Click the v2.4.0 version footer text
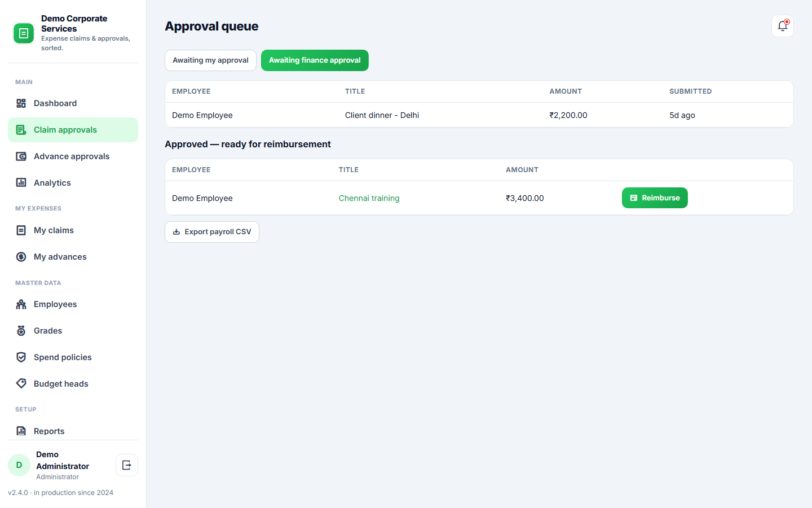 pos(61,493)
